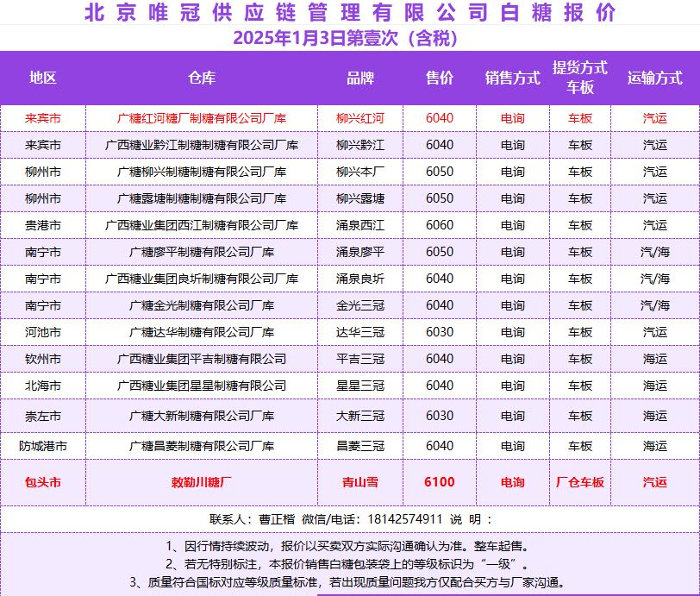Viewport: 700px width, 596px height.
Task: Select the 售价 column header
Action: 440,78
